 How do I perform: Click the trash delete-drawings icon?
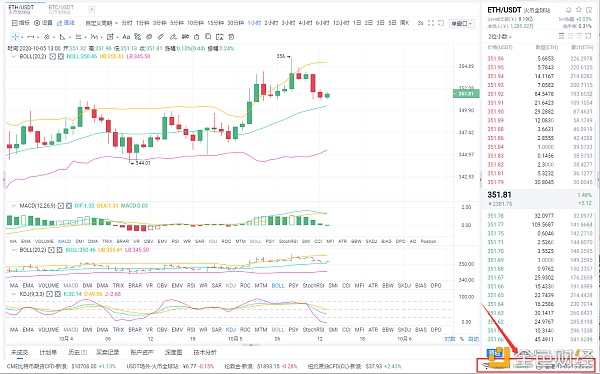tap(231, 37)
